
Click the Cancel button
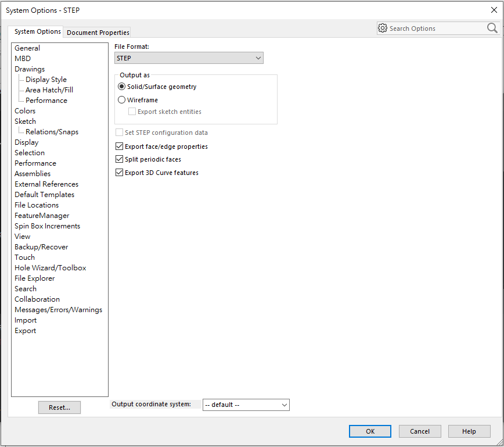click(x=419, y=431)
